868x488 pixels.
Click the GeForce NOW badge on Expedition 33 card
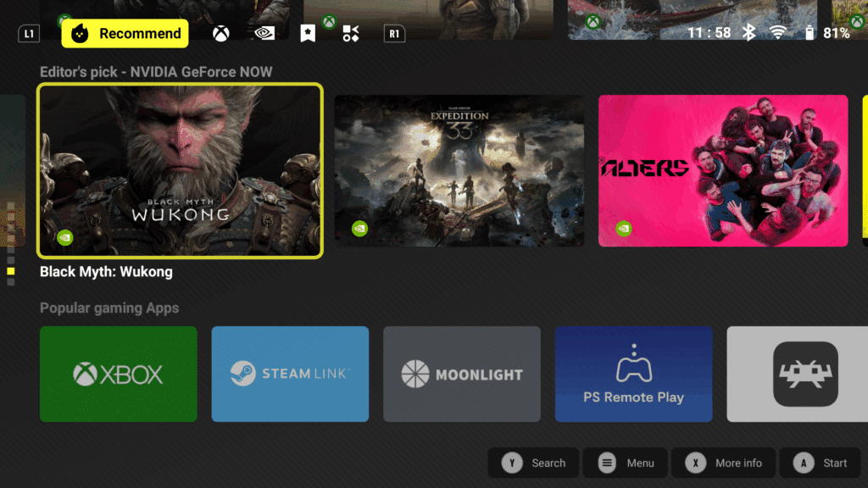click(x=359, y=229)
